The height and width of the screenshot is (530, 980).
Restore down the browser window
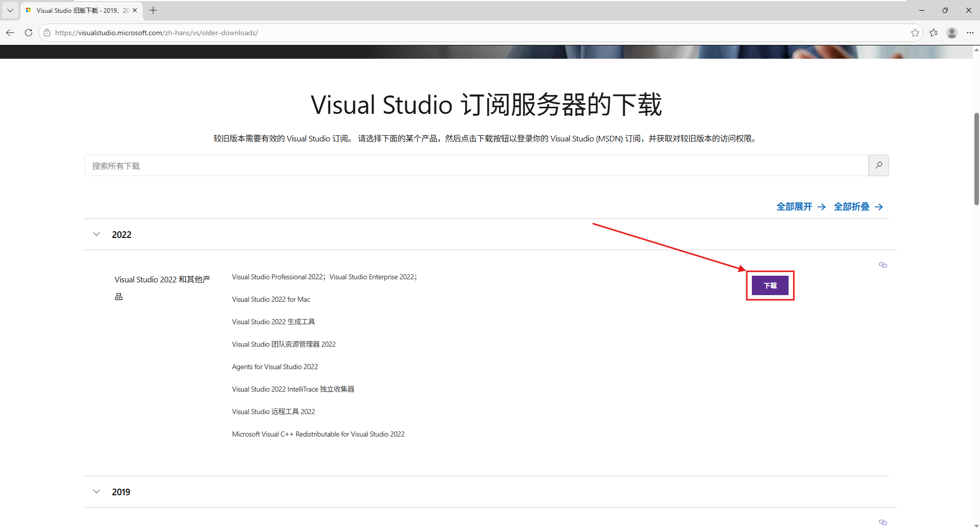tap(945, 10)
